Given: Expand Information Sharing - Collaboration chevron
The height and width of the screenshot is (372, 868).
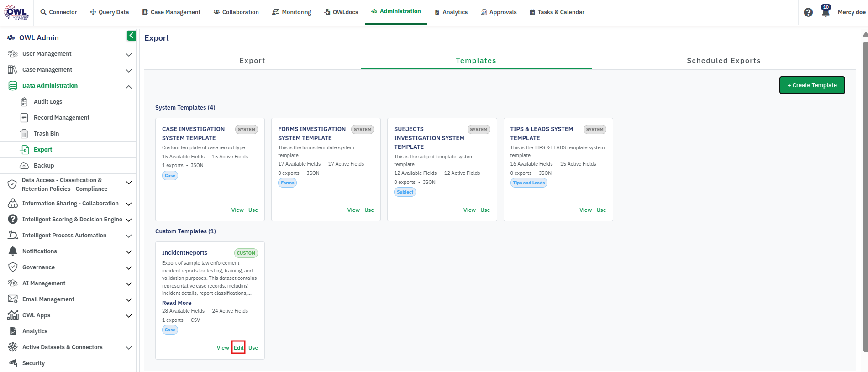Looking at the screenshot, I should point(129,204).
